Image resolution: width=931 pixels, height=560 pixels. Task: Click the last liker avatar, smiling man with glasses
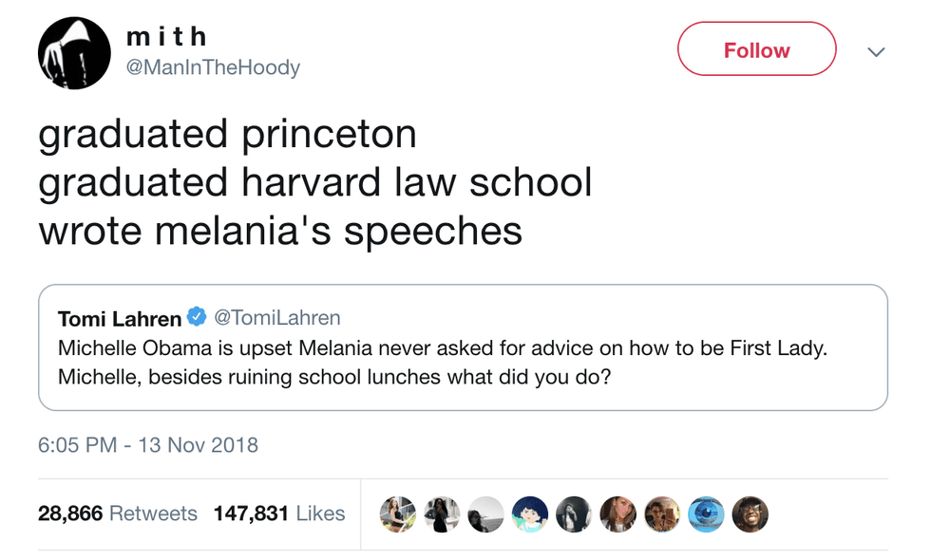[x=750, y=513]
